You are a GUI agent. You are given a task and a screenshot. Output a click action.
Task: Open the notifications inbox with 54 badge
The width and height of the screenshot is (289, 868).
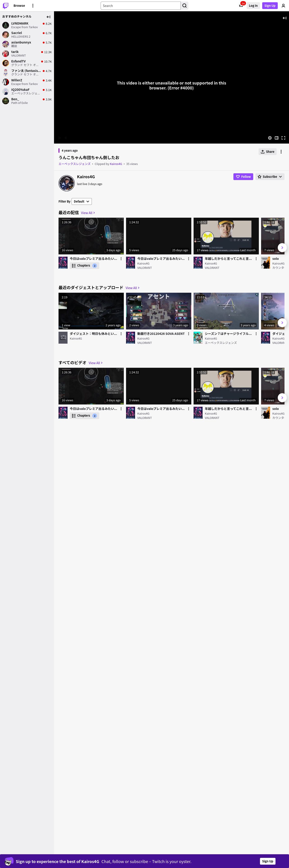[x=241, y=5]
